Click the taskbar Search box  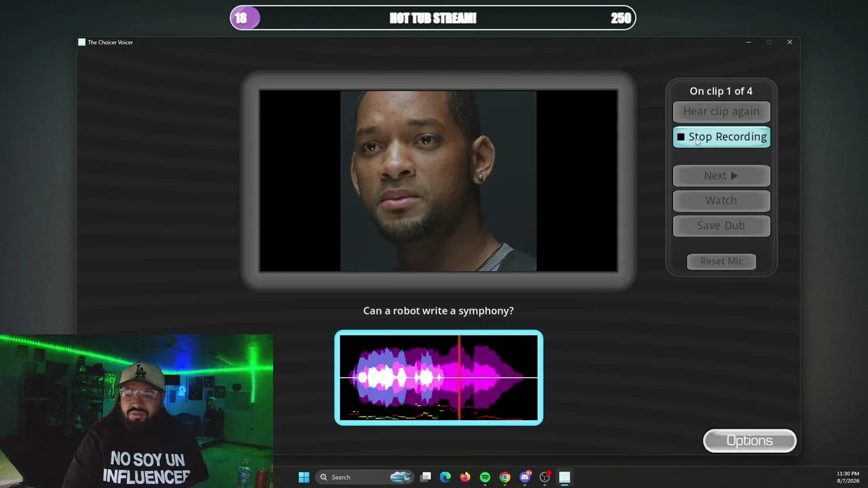click(366, 477)
